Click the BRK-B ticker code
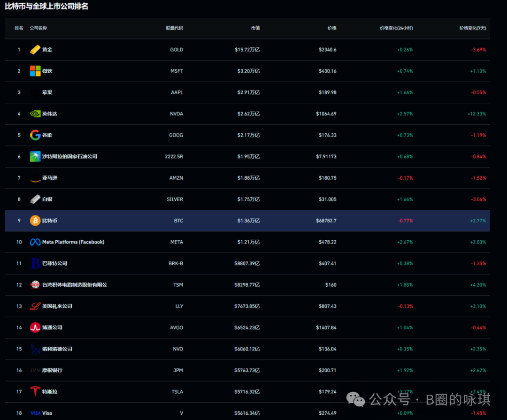507x420 pixels. point(176,263)
